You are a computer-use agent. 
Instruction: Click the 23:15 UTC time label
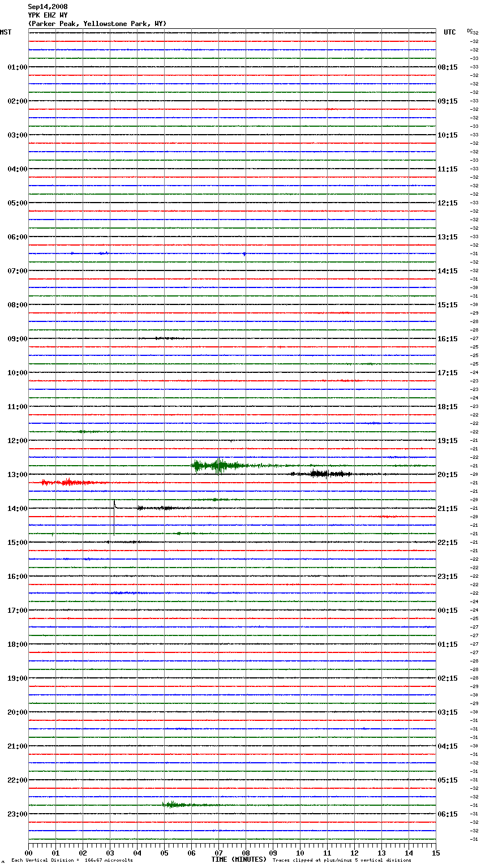pyautogui.click(x=448, y=577)
